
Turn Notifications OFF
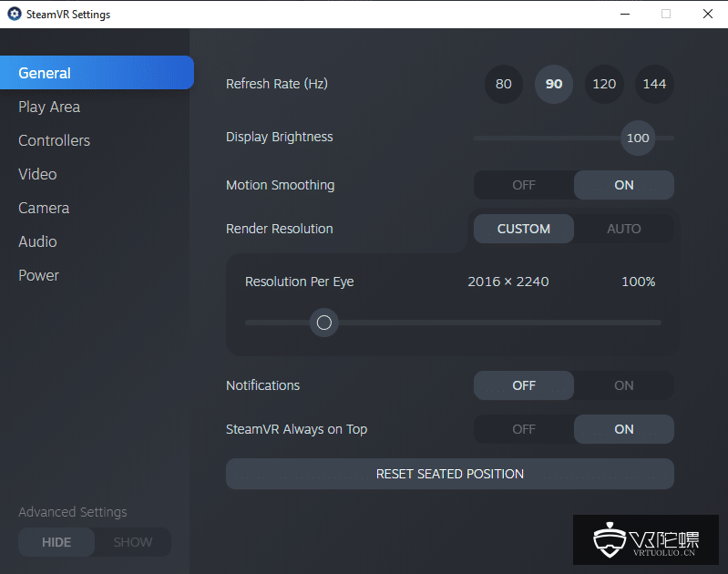tap(524, 385)
